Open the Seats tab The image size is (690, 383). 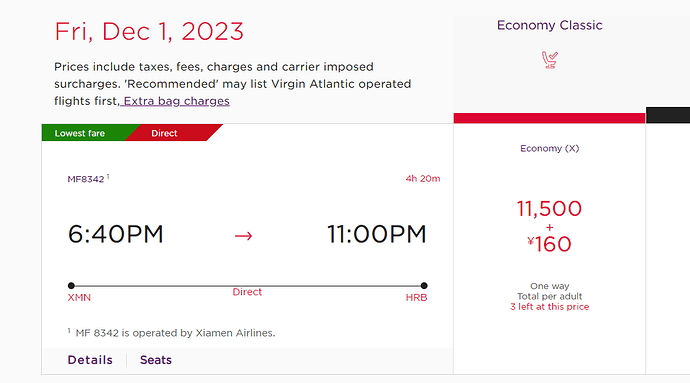156,360
